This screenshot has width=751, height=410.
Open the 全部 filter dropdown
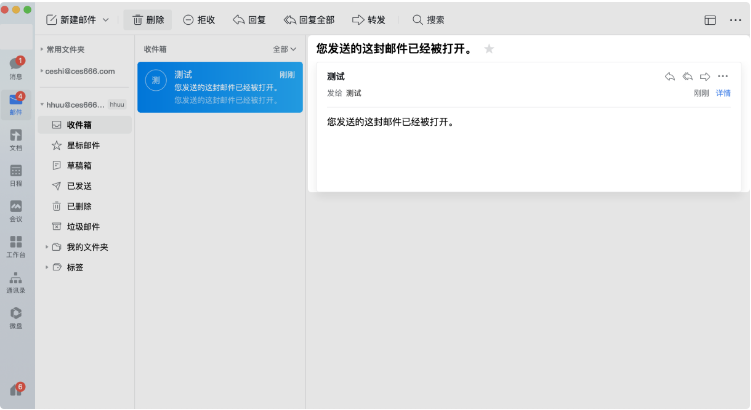click(x=285, y=49)
